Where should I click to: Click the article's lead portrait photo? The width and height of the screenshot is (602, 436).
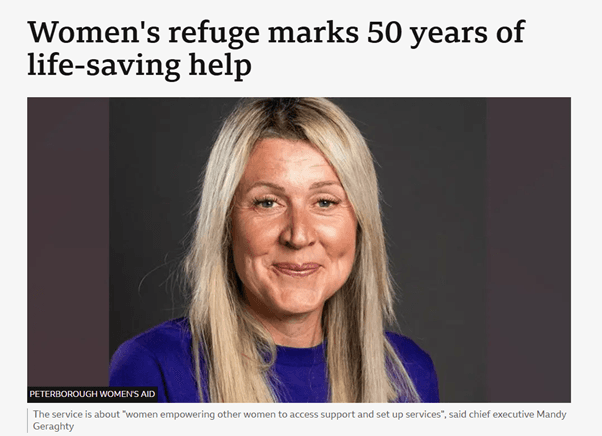click(x=299, y=250)
